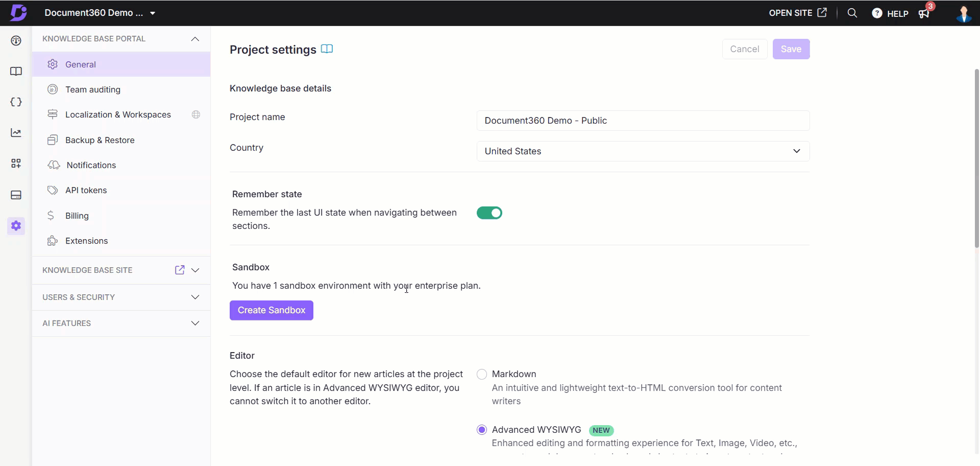Click the Create Sandbox button
The height and width of the screenshot is (466, 980).
(x=272, y=310)
